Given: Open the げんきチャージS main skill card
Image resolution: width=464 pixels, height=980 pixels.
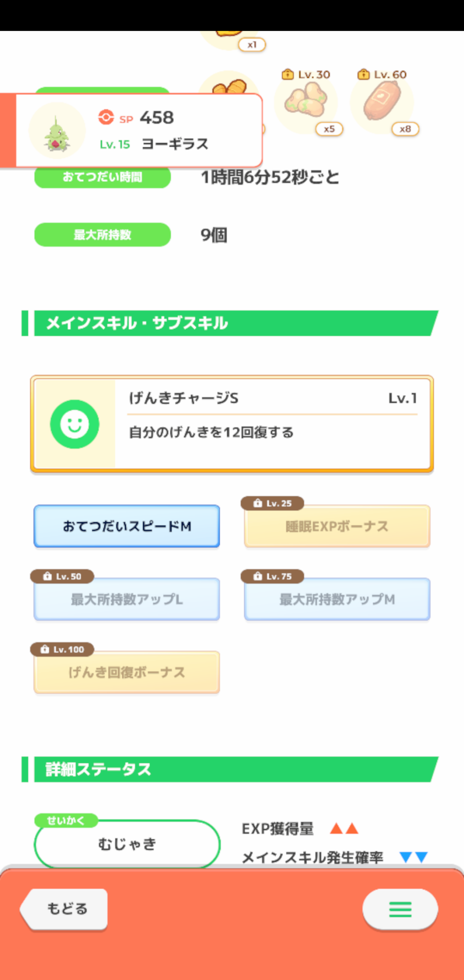Looking at the screenshot, I should 272,423.
